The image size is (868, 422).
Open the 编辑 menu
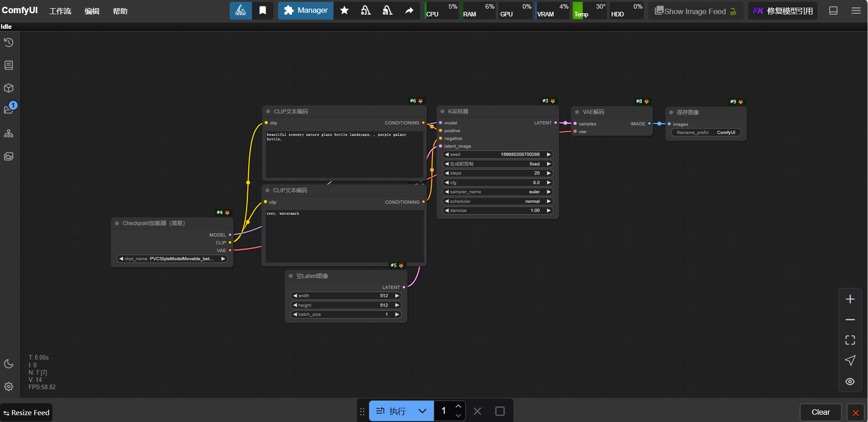click(x=92, y=11)
